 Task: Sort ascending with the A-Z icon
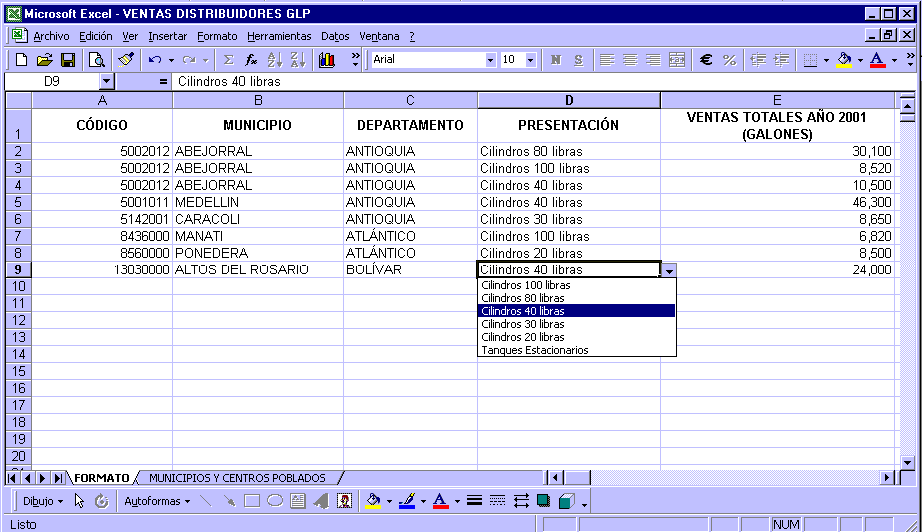274,60
